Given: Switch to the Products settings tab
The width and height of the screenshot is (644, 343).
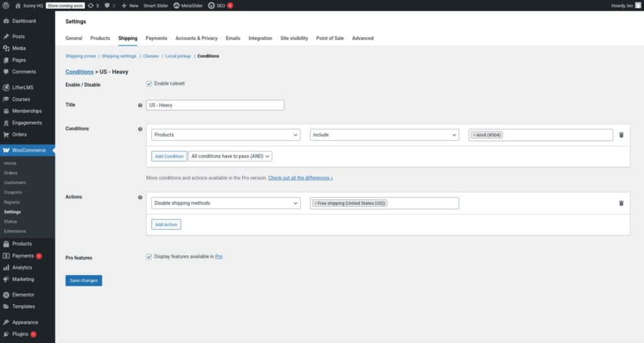Looking at the screenshot, I should [100, 38].
